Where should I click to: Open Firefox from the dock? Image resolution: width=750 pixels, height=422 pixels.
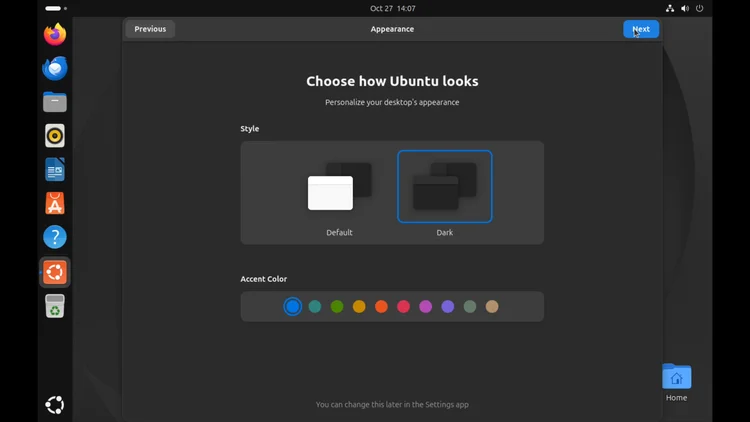pyautogui.click(x=55, y=34)
